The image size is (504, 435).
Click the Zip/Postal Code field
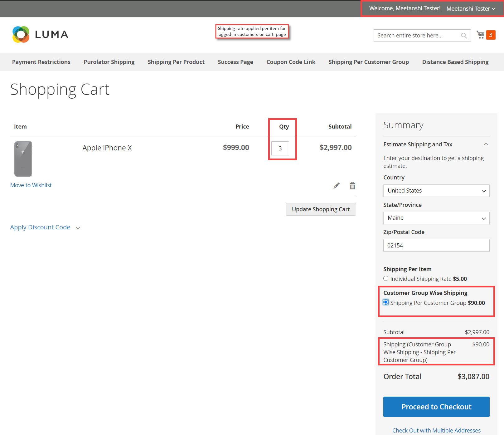click(x=436, y=245)
